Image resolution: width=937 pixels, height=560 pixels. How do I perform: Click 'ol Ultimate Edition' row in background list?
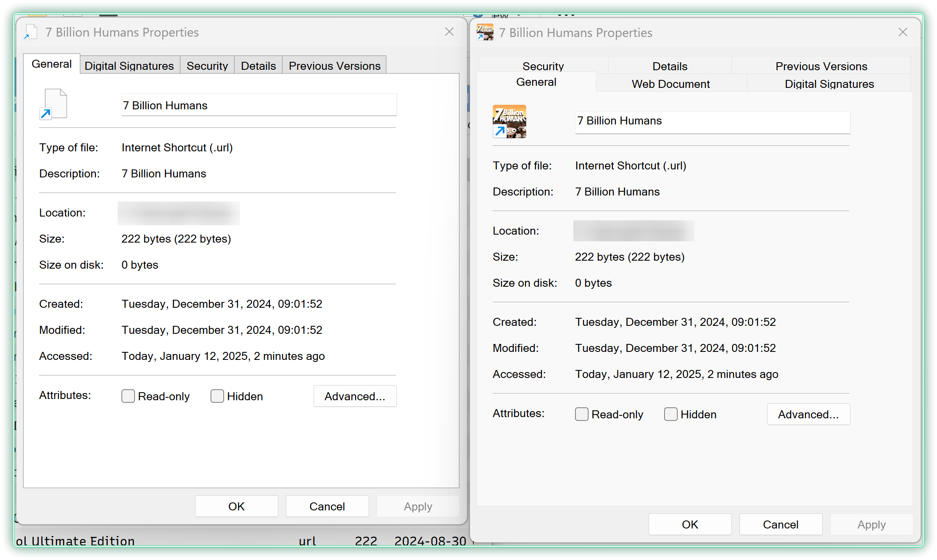[x=75, y=541]
